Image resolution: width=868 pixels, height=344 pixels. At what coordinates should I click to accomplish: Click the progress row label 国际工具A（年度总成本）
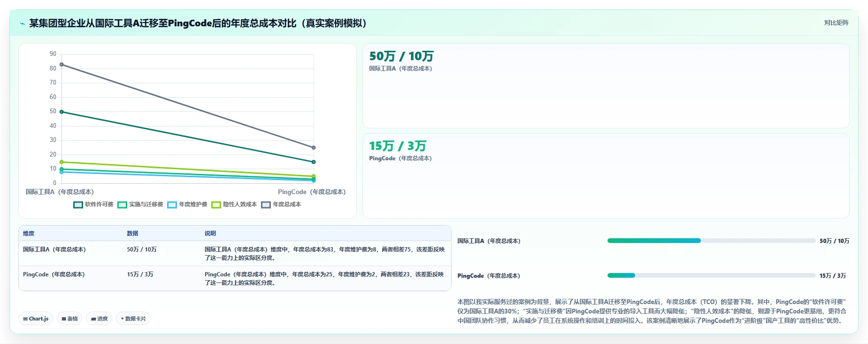489,241
